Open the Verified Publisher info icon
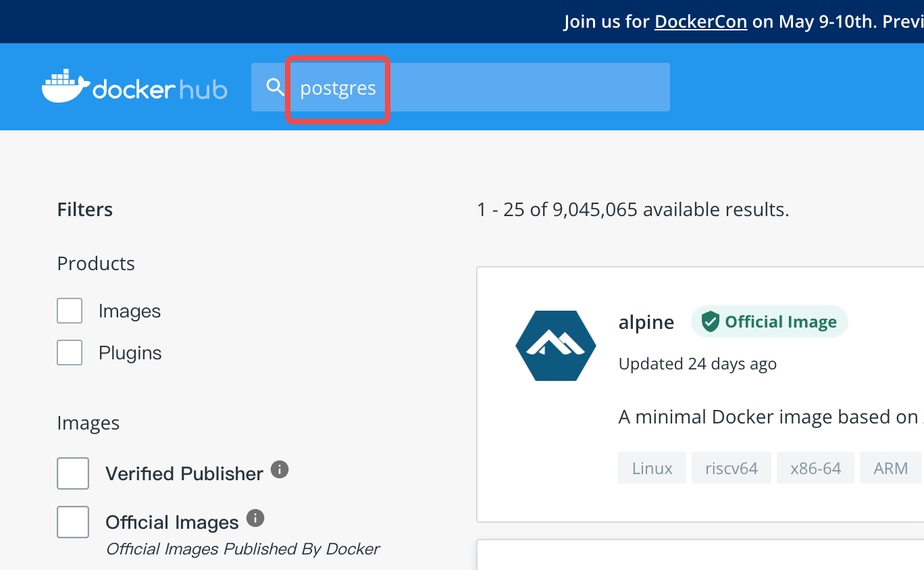The image size is (924, 570). pos(280,469)
